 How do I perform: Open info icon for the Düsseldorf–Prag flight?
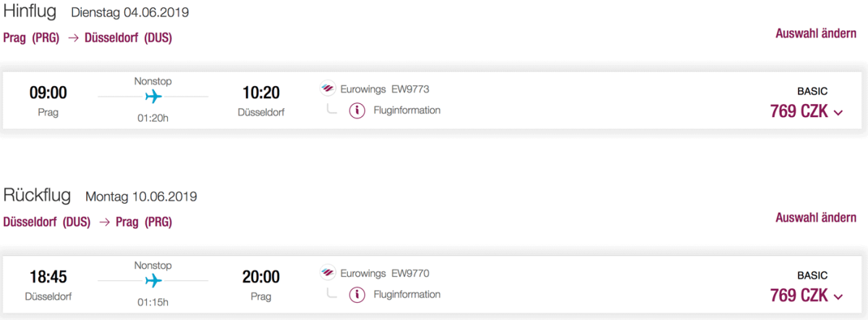(357, 295)
